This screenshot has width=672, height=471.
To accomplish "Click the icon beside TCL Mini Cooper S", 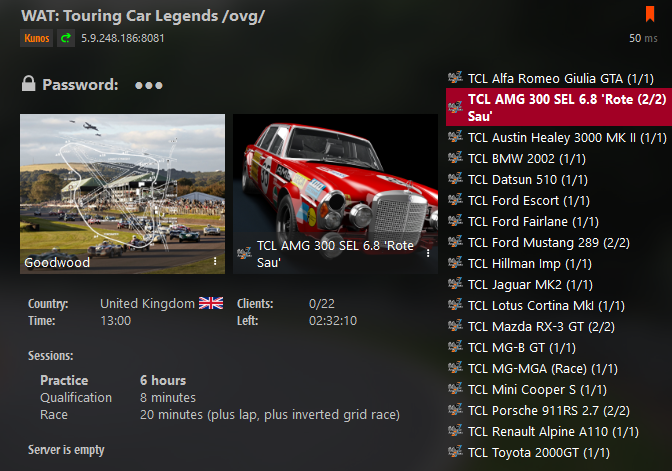I will [455, 389].
